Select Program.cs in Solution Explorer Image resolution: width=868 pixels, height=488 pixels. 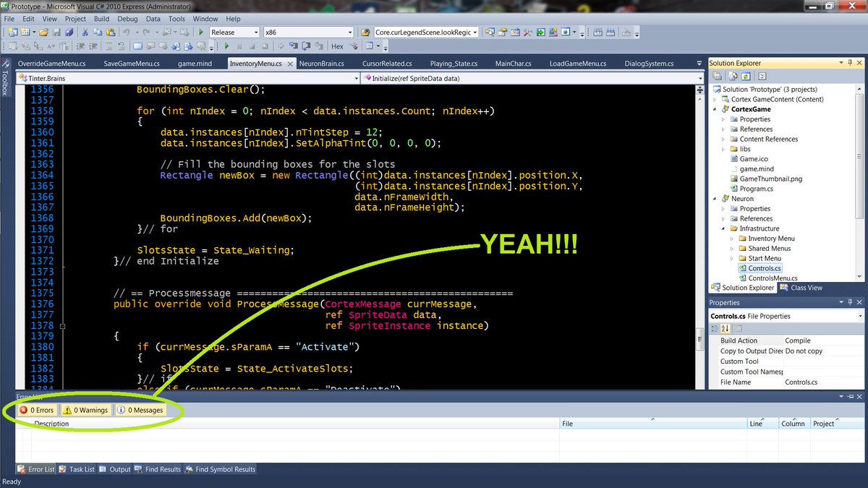tap(756, 189)
